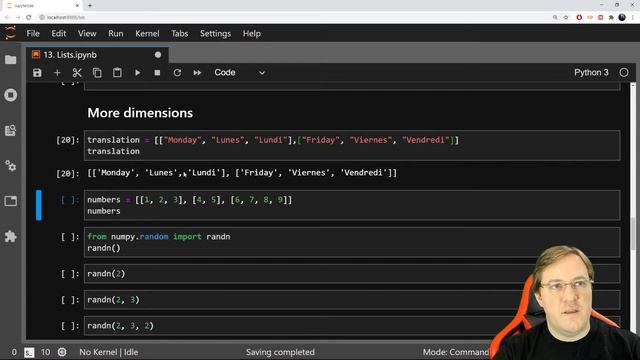Screen dimensions: 640x360
Task: Bookmark the page with star icon
Action: coord(566,17)
